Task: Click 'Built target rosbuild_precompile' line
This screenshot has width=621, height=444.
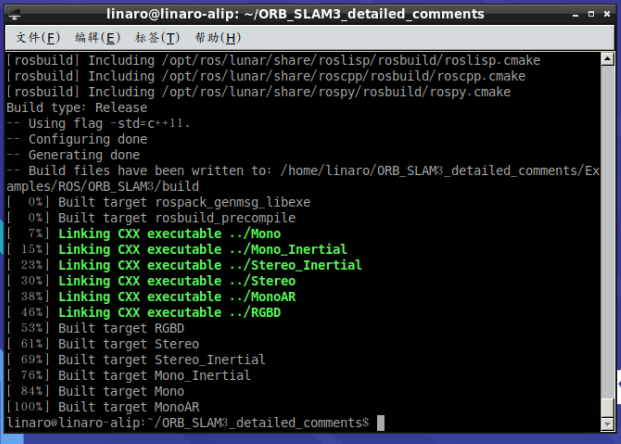Action: 151,218
